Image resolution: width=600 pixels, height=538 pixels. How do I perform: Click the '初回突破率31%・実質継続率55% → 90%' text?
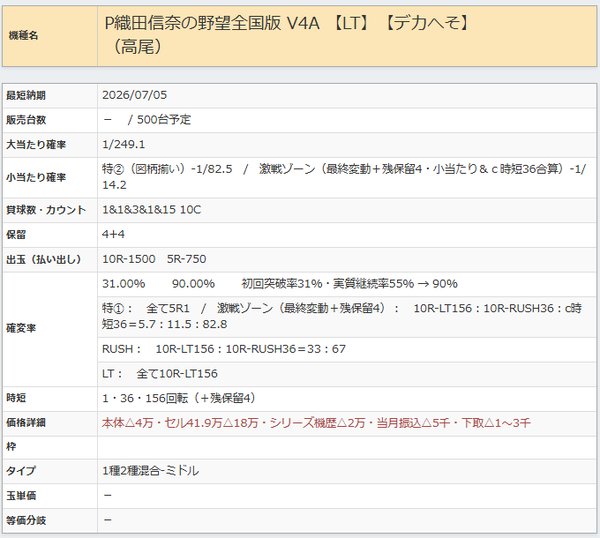349,284
